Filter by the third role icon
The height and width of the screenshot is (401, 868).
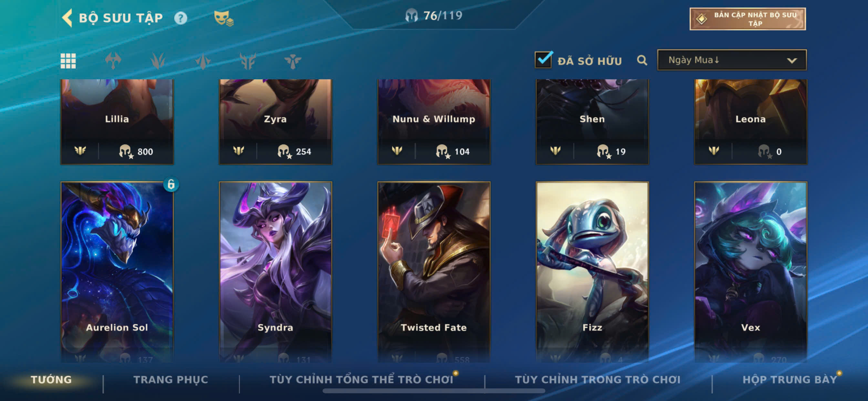coord(202,61)
